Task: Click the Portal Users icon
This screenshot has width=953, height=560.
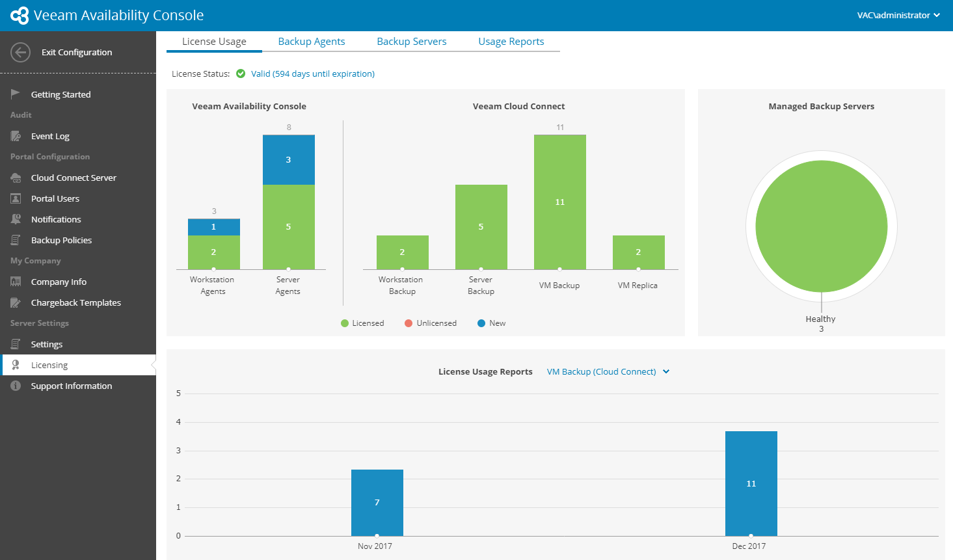Action: point(16,198)
